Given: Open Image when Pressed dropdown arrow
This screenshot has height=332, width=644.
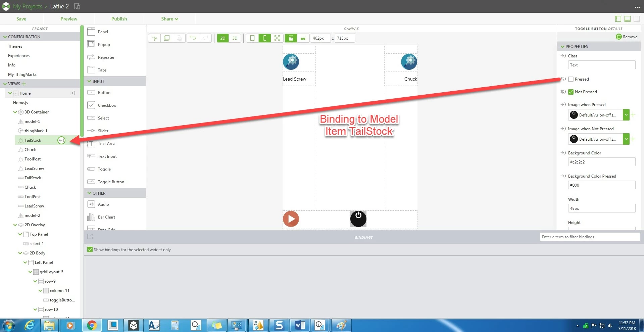Looking at the screenshot, I should [x=626, y=115].
